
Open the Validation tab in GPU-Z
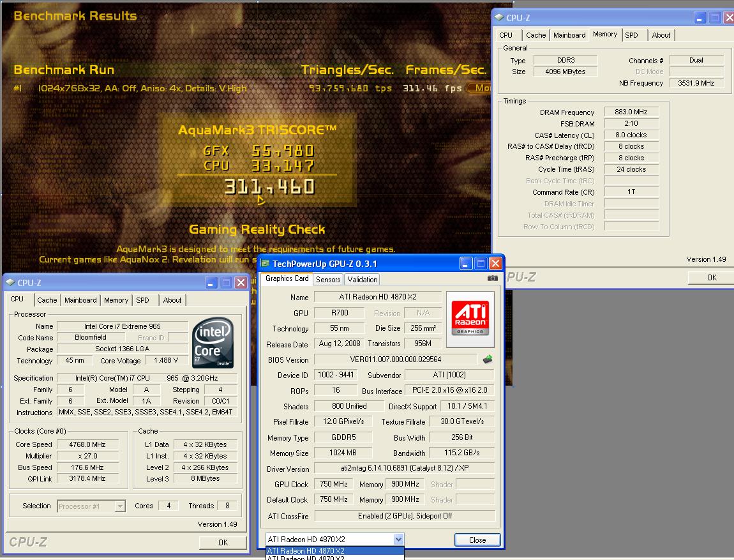363,280
